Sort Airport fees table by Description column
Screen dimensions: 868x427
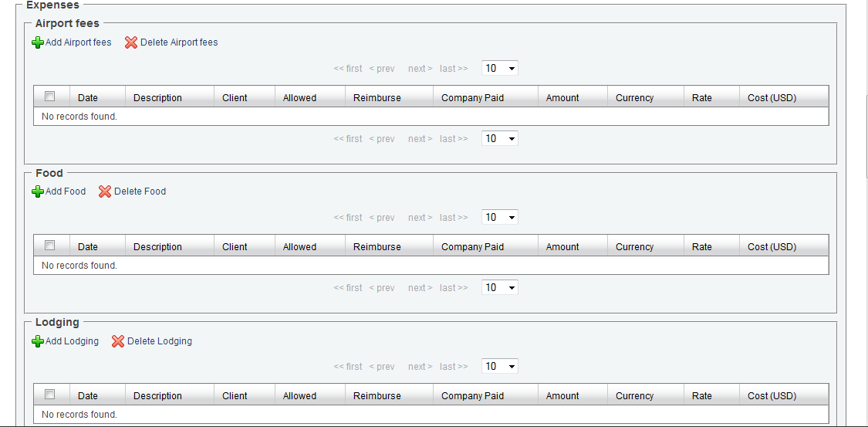tap(157, 98)
